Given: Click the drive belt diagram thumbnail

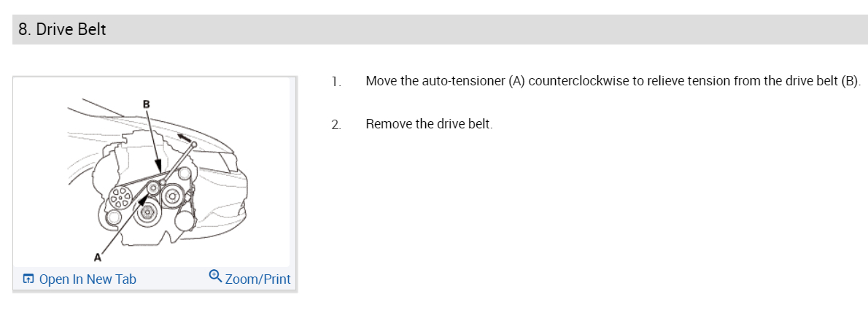Looking at the screenshot, I should [155, 171].
